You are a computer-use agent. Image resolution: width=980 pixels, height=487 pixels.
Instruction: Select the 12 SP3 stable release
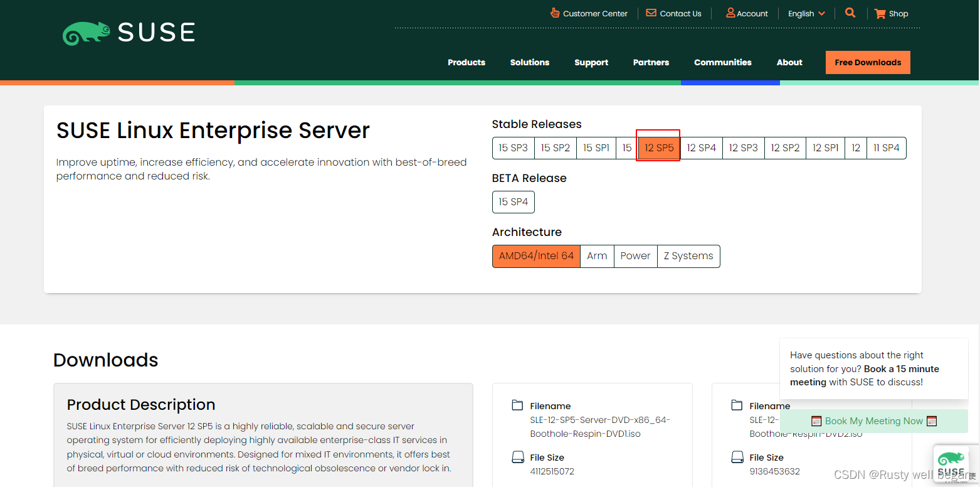point(744,148)
